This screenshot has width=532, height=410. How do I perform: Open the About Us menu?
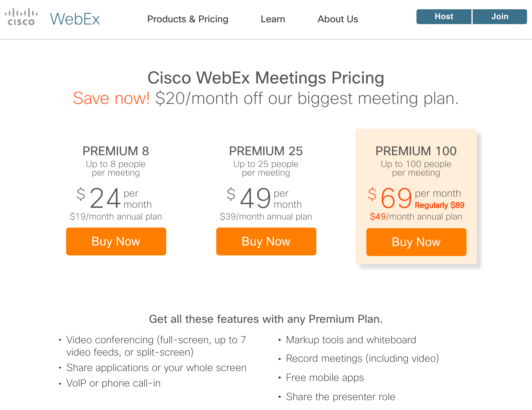[338, 19]
